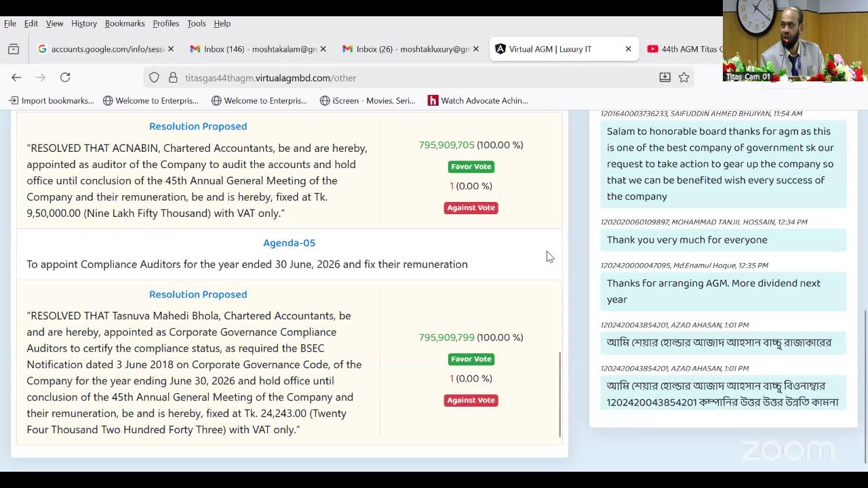
Task: Go back with the browser back arrow
Action: tap(16, 77)
